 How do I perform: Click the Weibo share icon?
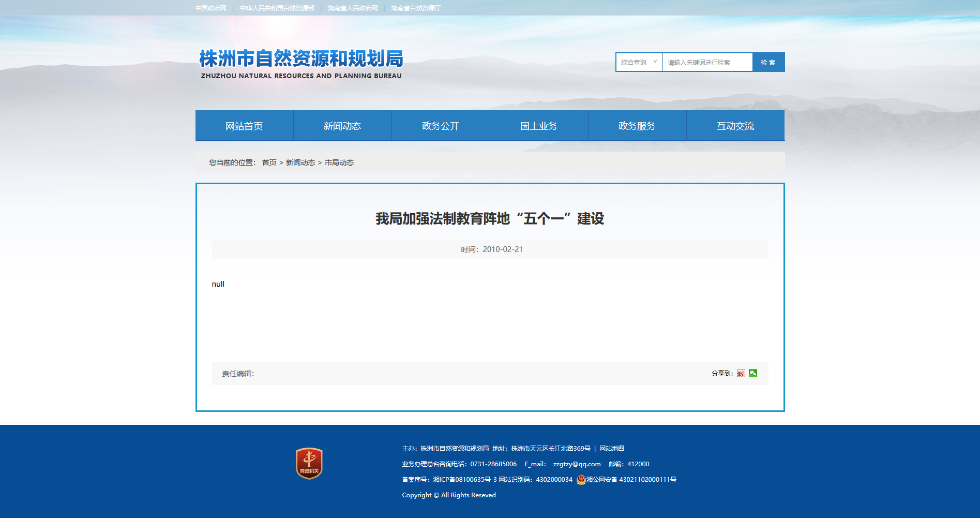(741, 373)
